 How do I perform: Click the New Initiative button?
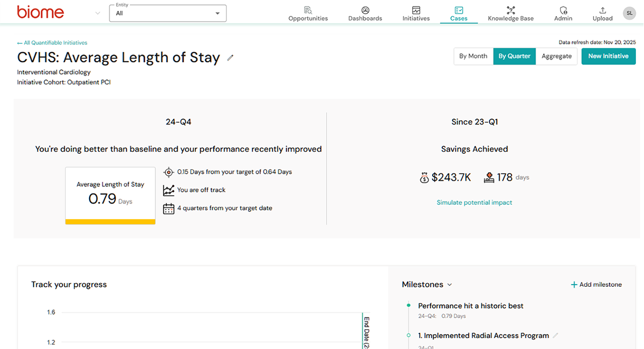click(x=608, y=56)
